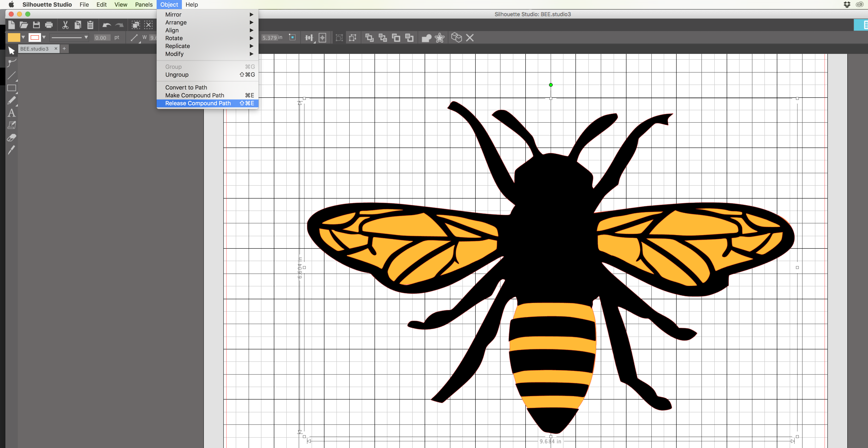Choose Release Compound Path menu item
The image size is (868, 448).
click(198, 103)
